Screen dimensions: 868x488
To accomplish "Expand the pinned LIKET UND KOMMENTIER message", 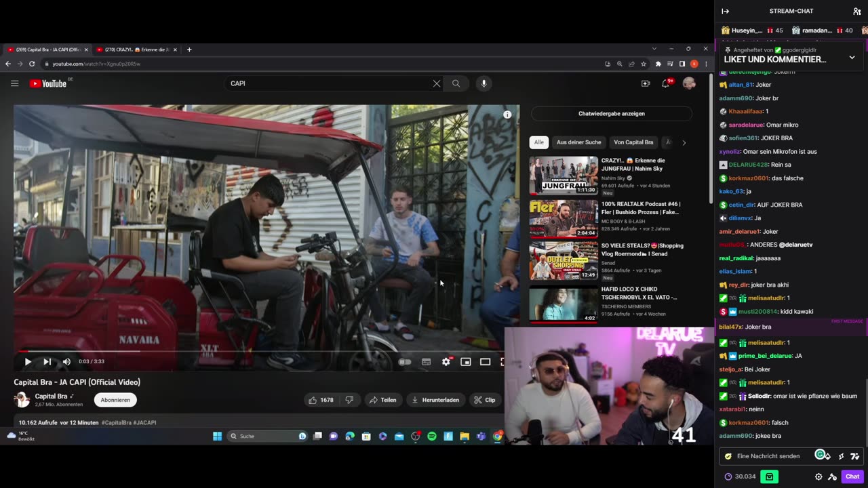I will (852, 58).
